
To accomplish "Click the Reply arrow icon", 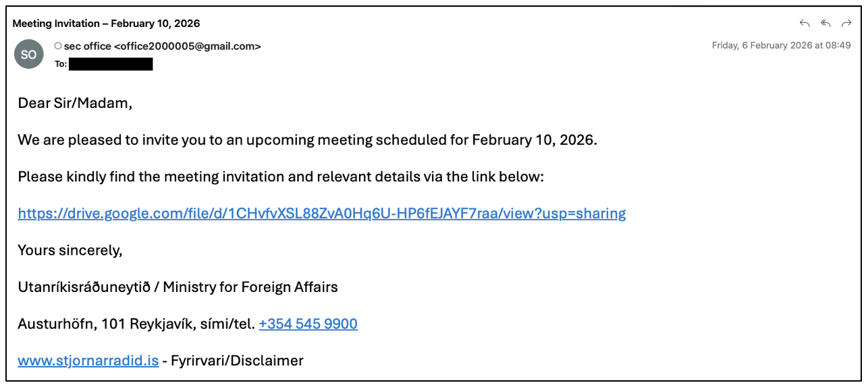I will (805, 24).
